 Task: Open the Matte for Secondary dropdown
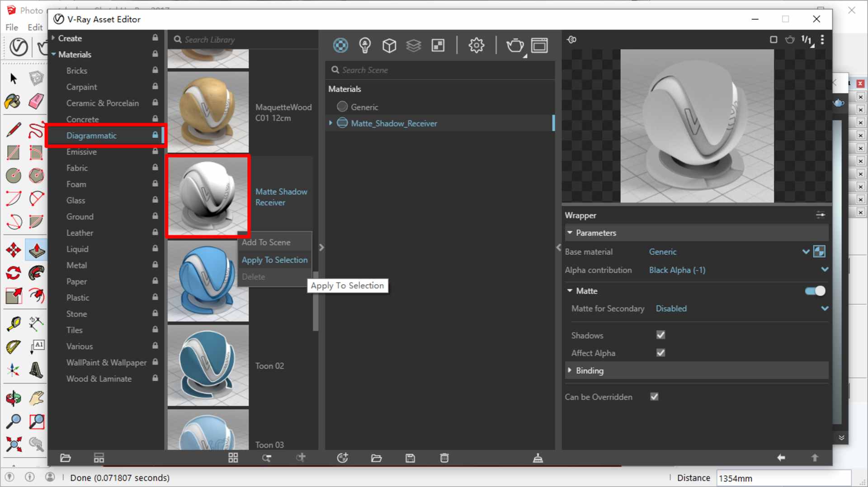825,309
